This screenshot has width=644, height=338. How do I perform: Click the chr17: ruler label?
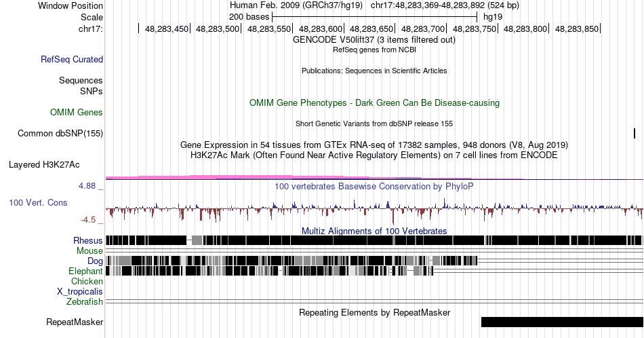[x=91, y=29]
